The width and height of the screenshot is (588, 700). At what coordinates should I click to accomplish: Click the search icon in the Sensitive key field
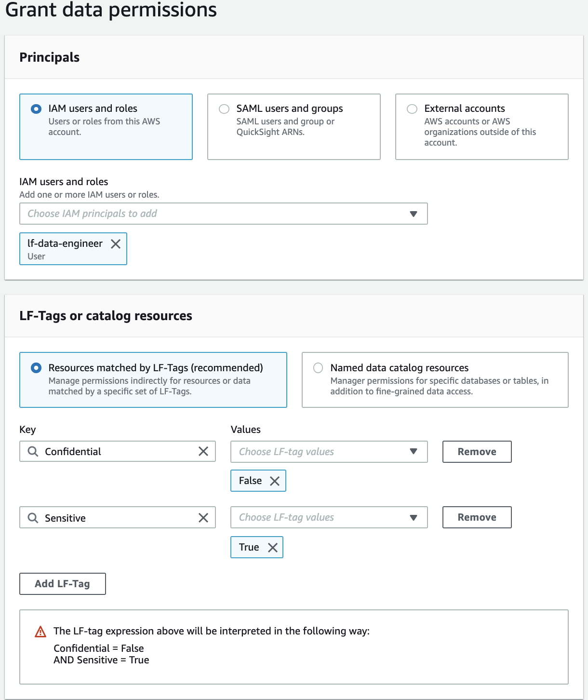point(33,518)
